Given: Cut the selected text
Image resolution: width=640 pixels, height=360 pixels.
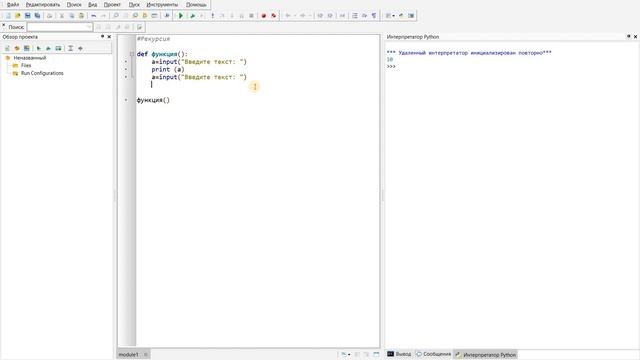Looking at the screenshot, I should point(62,16).
